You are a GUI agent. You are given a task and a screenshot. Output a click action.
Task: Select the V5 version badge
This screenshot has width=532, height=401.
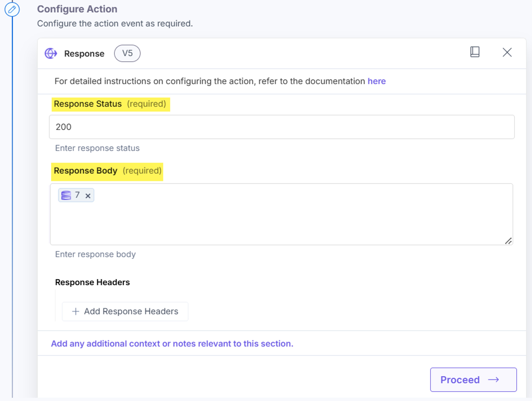point(127,53)
